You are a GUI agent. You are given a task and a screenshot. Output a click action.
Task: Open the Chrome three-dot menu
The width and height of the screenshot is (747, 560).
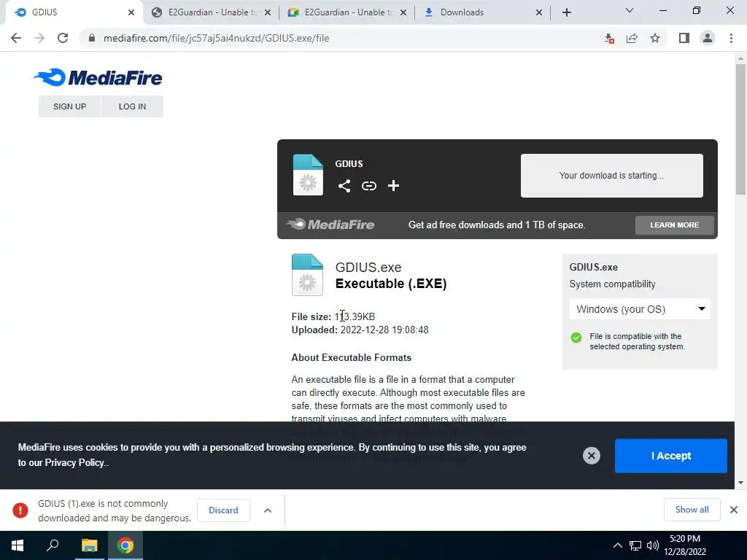click(x=731, y=38)
